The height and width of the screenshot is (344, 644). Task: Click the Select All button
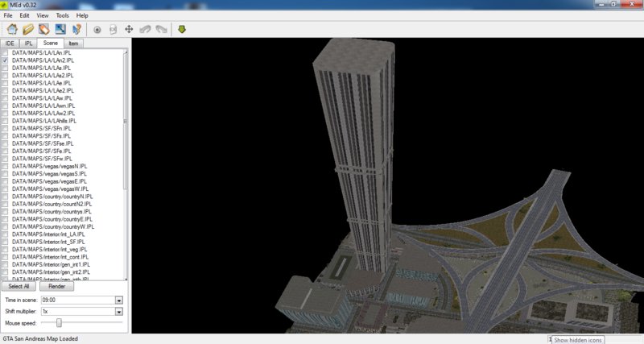[x=19, y=286]
